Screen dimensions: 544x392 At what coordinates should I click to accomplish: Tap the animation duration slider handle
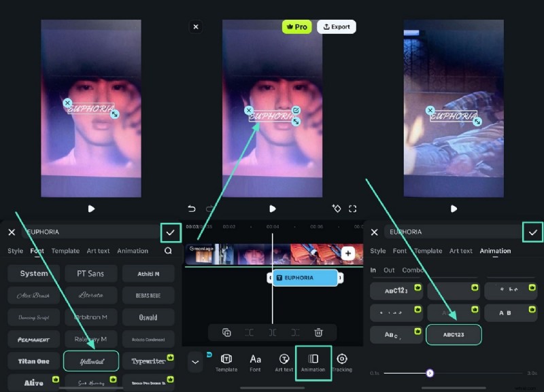click(x=430, y=373)
